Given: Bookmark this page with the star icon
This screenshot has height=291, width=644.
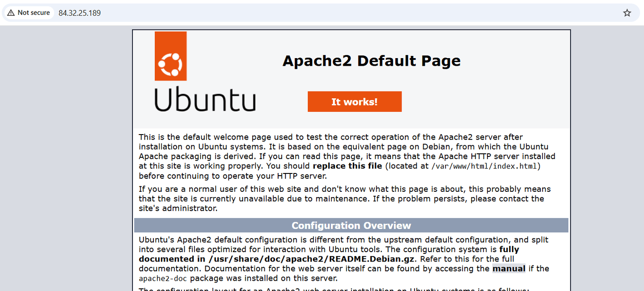Looking at the screenshot, I should 627,13.
